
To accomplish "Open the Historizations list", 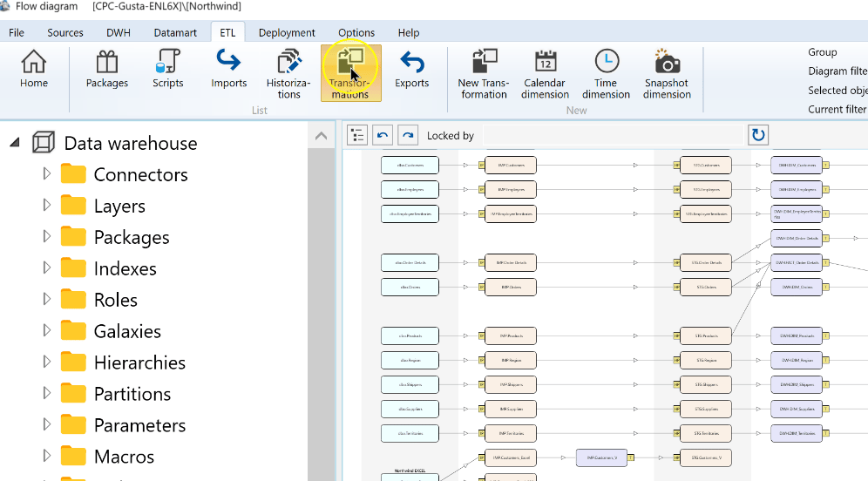I will (x=288, y=73).
